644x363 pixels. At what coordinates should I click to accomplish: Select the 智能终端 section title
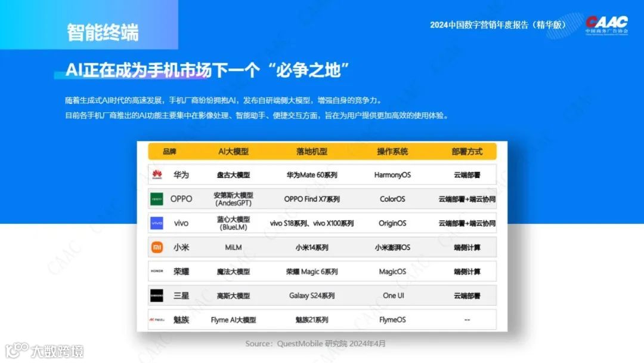(103, 32)
